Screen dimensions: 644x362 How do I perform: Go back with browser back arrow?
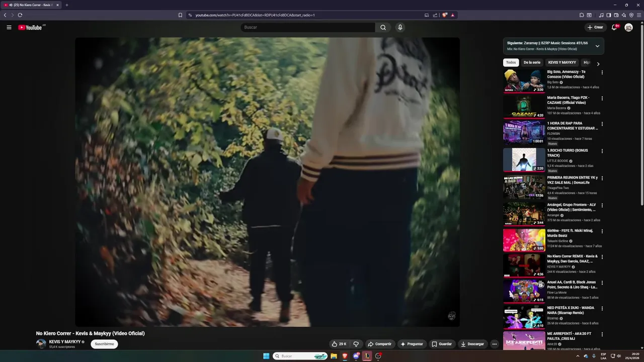point(5,15)
